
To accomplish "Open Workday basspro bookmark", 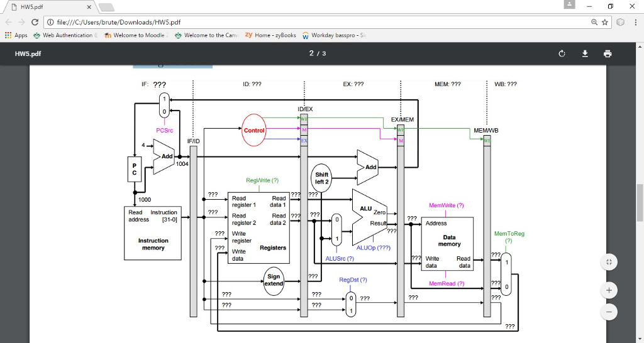I will (x=334, y=35).
